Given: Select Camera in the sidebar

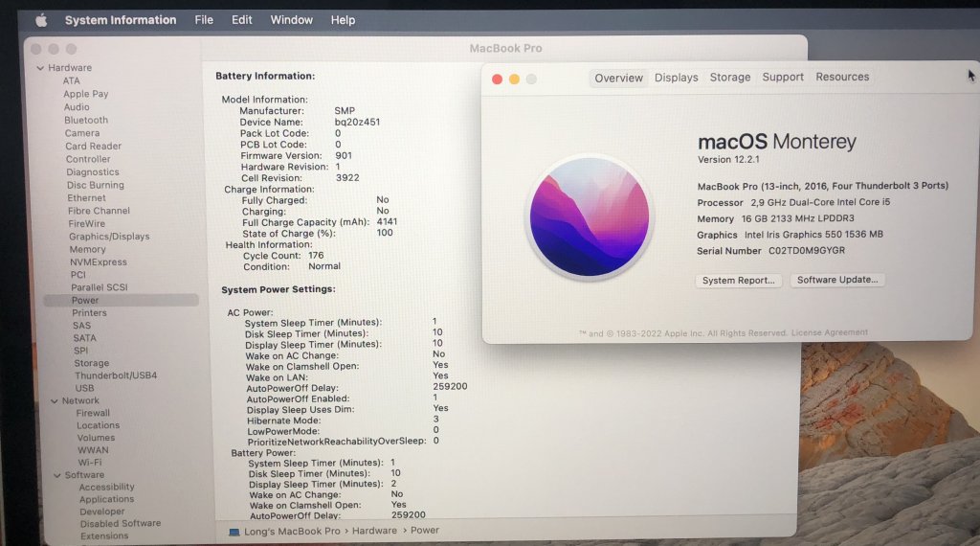Looking at the screenshot, I should pyautogui.click(x=82, y=133).
